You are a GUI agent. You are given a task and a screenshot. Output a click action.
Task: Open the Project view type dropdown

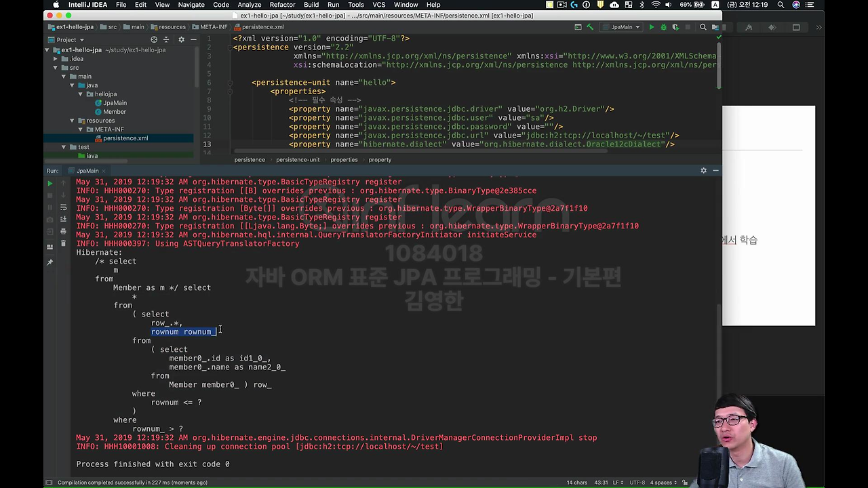point(66,39)
